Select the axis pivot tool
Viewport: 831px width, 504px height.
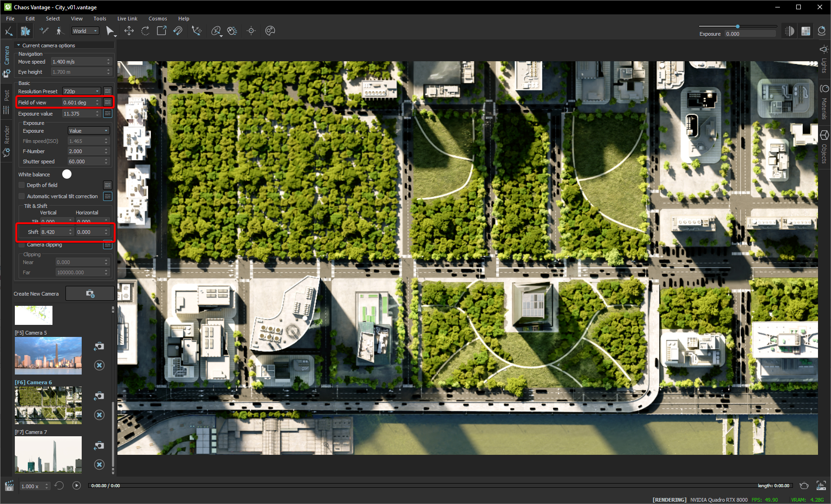197,31
